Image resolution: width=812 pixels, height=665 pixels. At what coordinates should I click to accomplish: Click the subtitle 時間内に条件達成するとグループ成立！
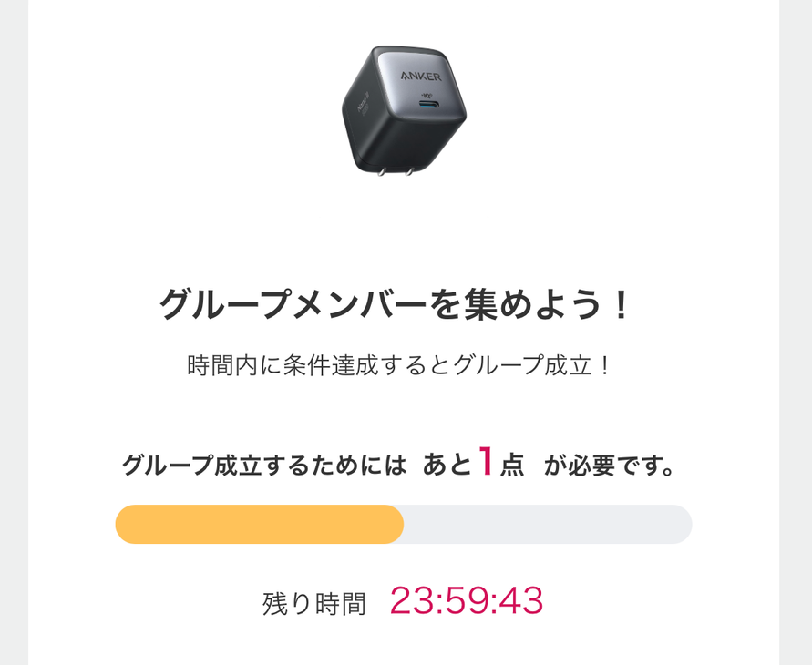[399, 367]
